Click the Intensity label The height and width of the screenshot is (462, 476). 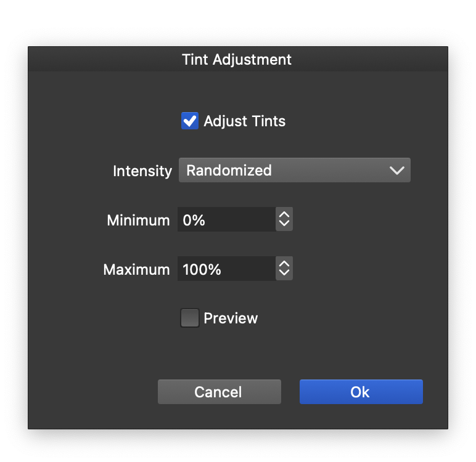click(x=142, y=171)
